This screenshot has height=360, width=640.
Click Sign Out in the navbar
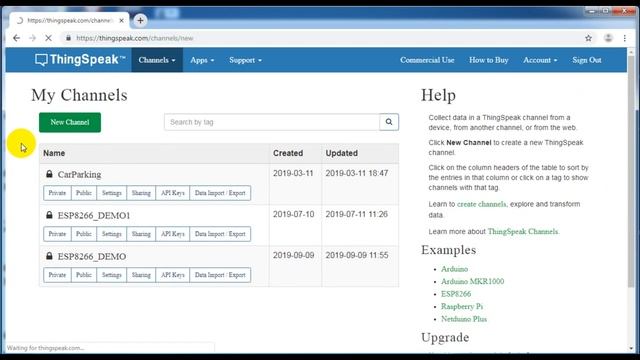click(587, 60)
